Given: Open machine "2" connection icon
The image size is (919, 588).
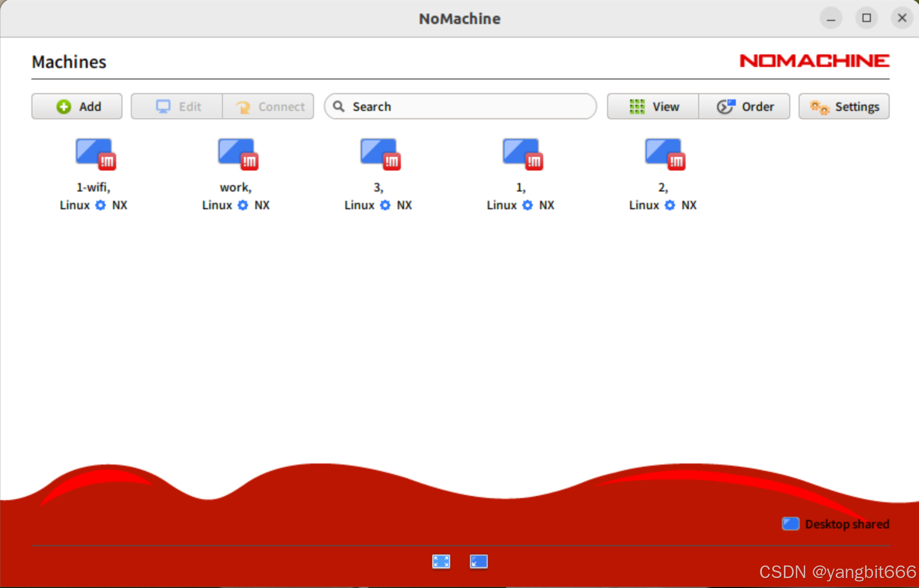Looking at the screenshot, I should point(664,153).
